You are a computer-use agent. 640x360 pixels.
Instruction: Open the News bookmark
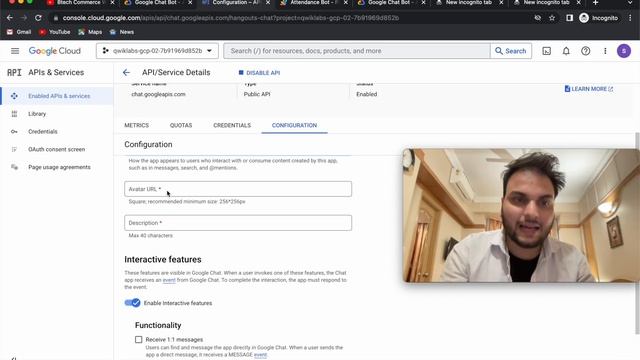122,32
